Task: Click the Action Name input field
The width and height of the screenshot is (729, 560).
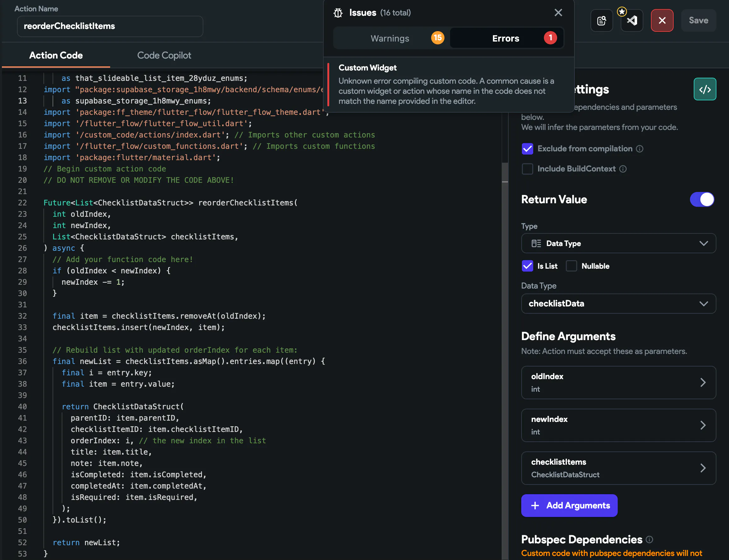Action: coord(110,26)
